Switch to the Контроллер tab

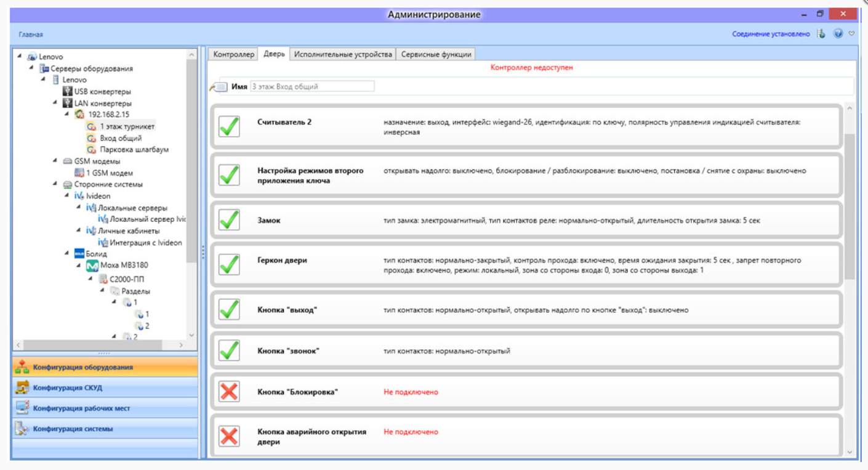233,54
